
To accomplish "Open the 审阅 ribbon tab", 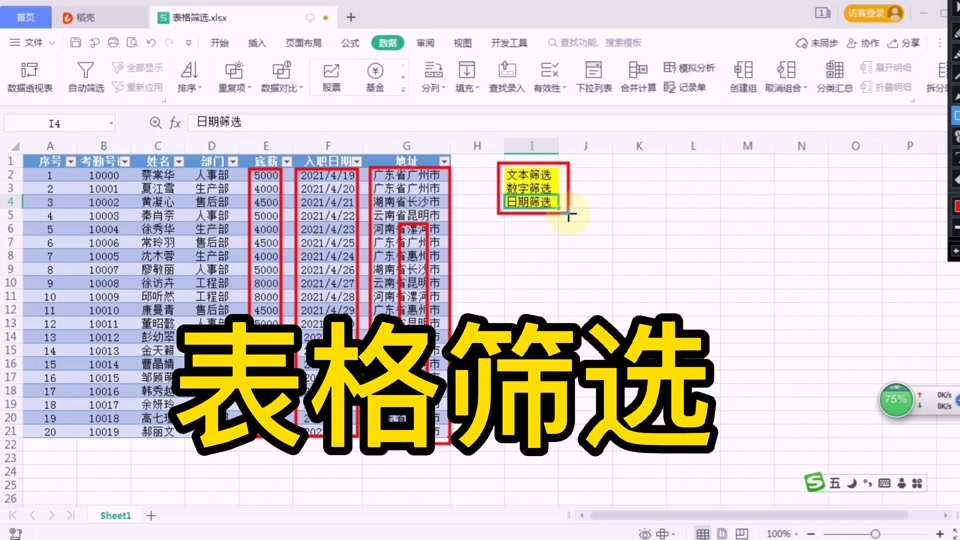I will pos(425,43).
